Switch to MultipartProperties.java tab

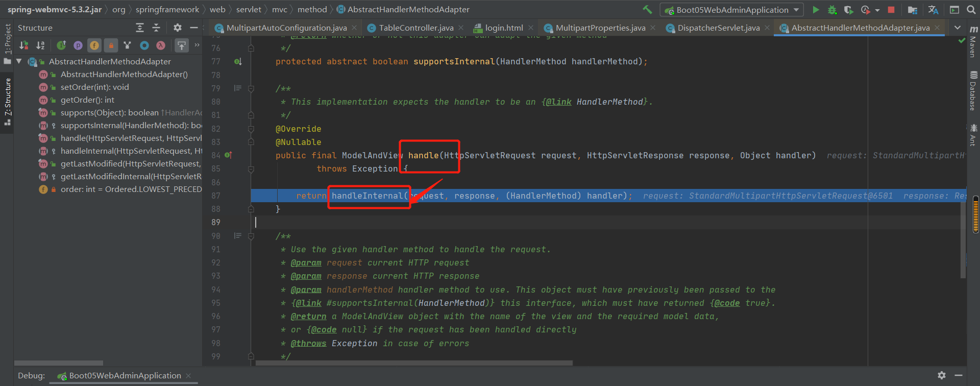click(x=600, y=28)
